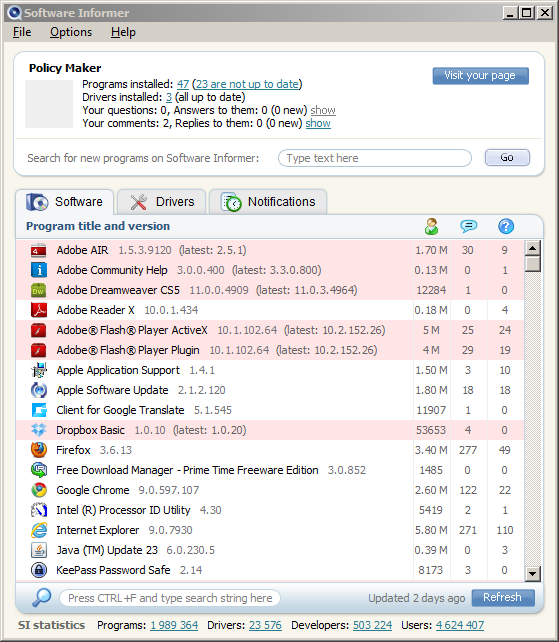Click the comments speech-bubble column icon
This screenshot has width=559, height=642.
[468, 226]
